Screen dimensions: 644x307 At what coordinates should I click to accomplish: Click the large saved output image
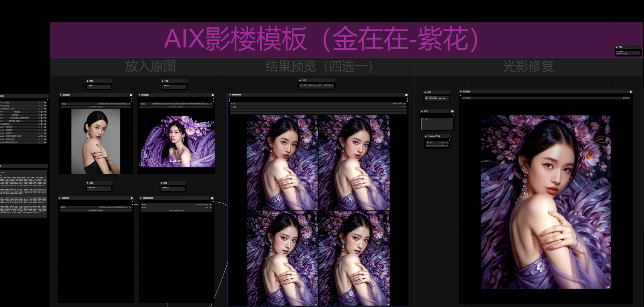coord(546,202)
